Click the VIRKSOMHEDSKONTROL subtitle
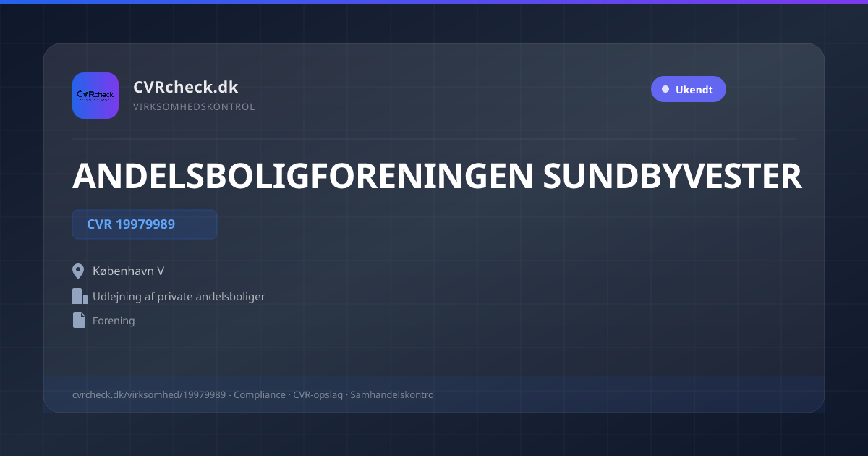The width and height of the screenshot is (868, 456). (194, 107)
